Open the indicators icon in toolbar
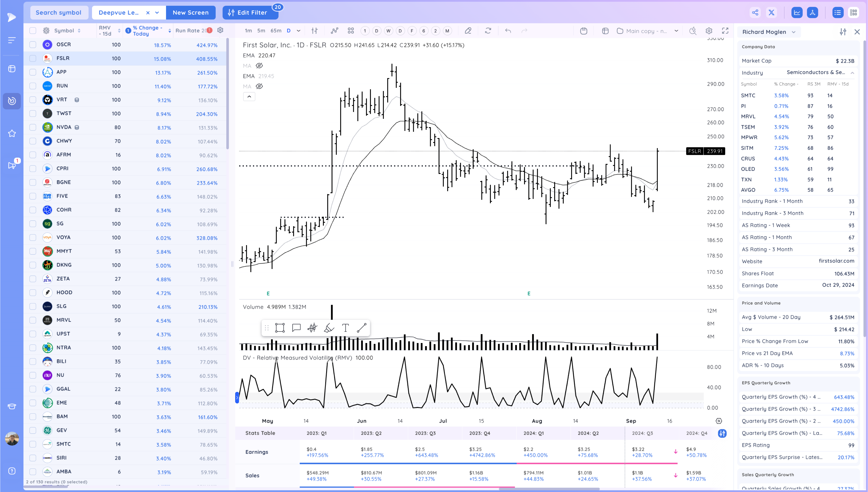Viewport: 868px width, 492px height. (334, 31)
